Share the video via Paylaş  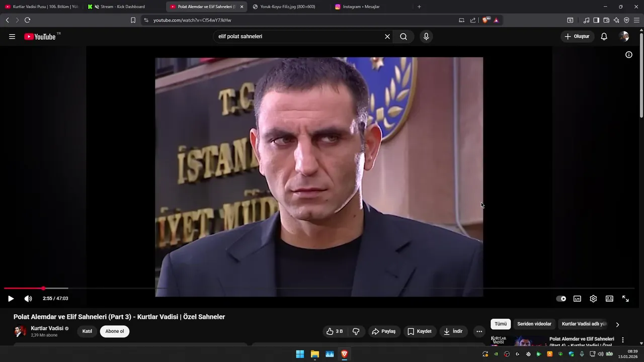(384, 331)
